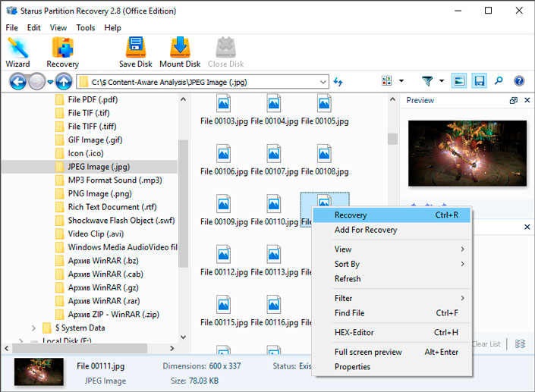
Task: Launch the Wizard tool
Action: coord(17,52)
